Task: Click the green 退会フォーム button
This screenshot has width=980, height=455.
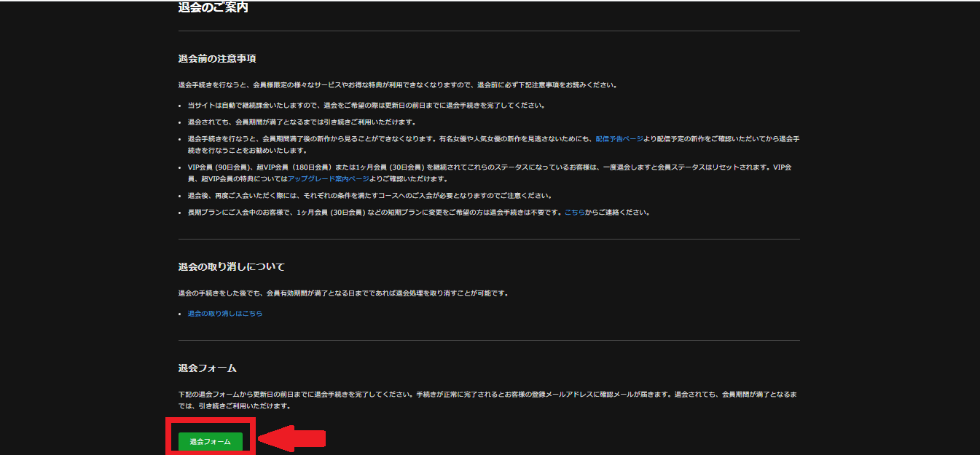Action: click(x=210, y=441)
